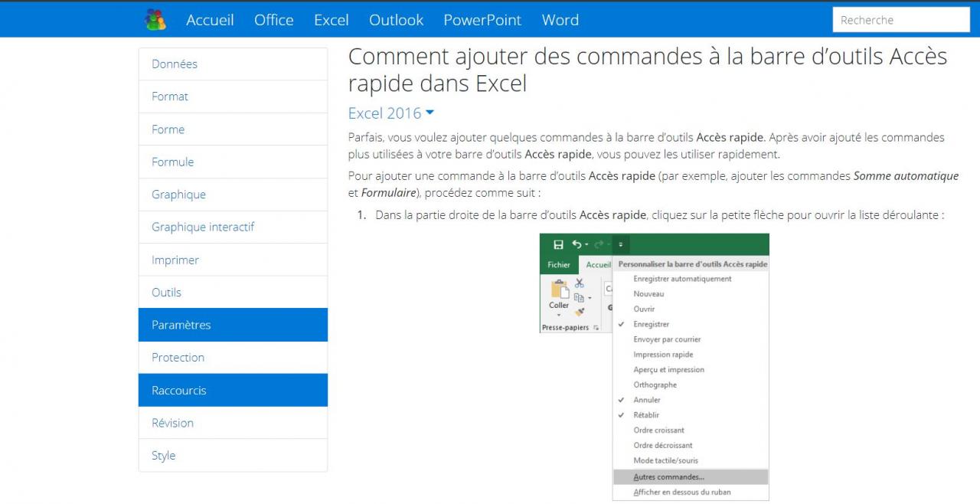Select Forme in the sidebar
The image size is (980, 504).
click(233, 129)
